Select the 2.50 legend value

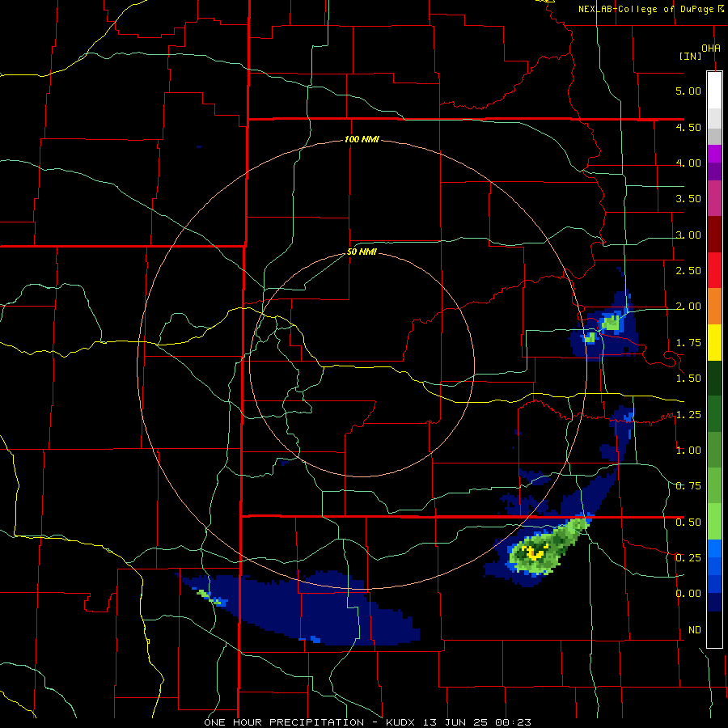click(688, 271)
